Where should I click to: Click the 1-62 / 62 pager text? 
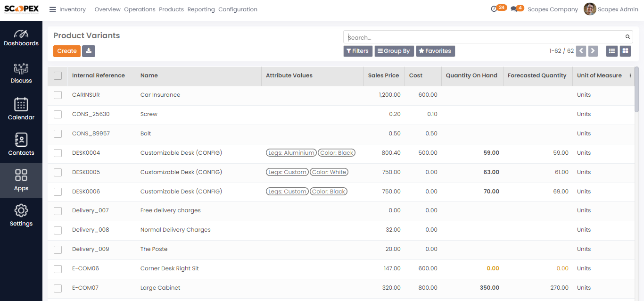tap(561, 51)
